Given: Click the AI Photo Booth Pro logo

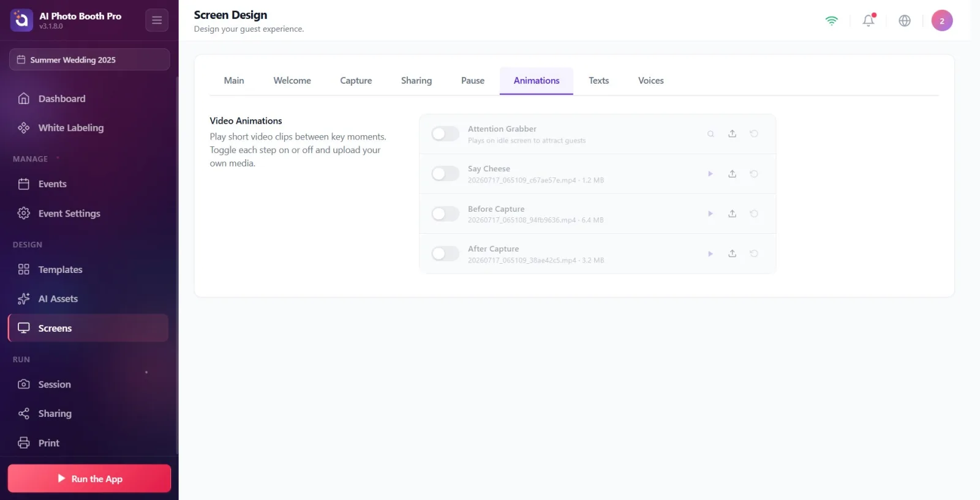Looking at the screenshot, I should click(x=21, y=20).
